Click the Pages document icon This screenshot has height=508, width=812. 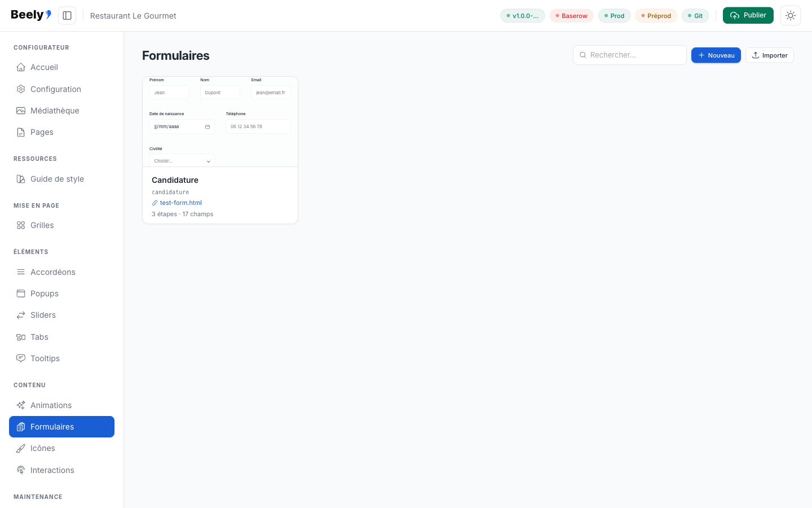pos(21,132)
